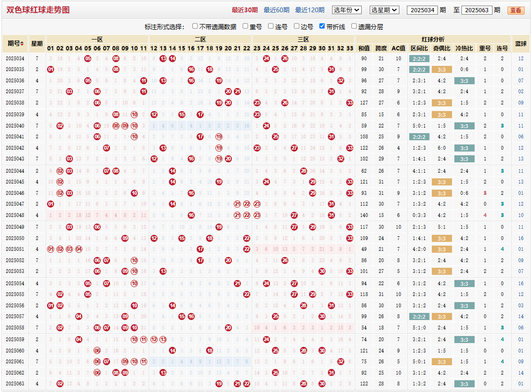This screenshot has height=392, width=532.
Task: Open the 选星期 dropdown
Action: click(384, 10)
